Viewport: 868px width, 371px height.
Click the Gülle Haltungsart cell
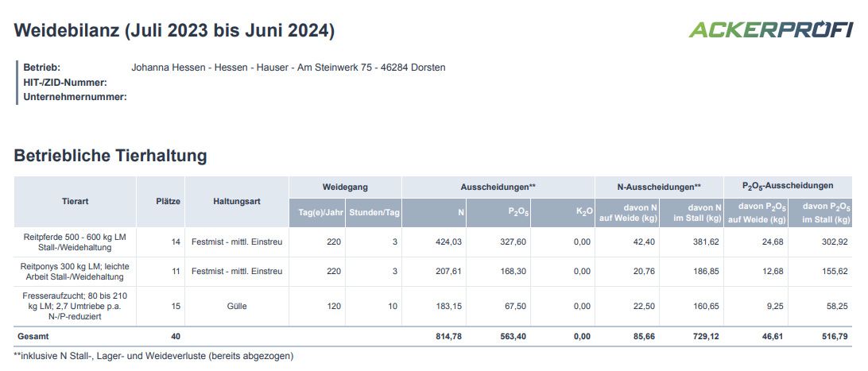(x=237, y=307)
